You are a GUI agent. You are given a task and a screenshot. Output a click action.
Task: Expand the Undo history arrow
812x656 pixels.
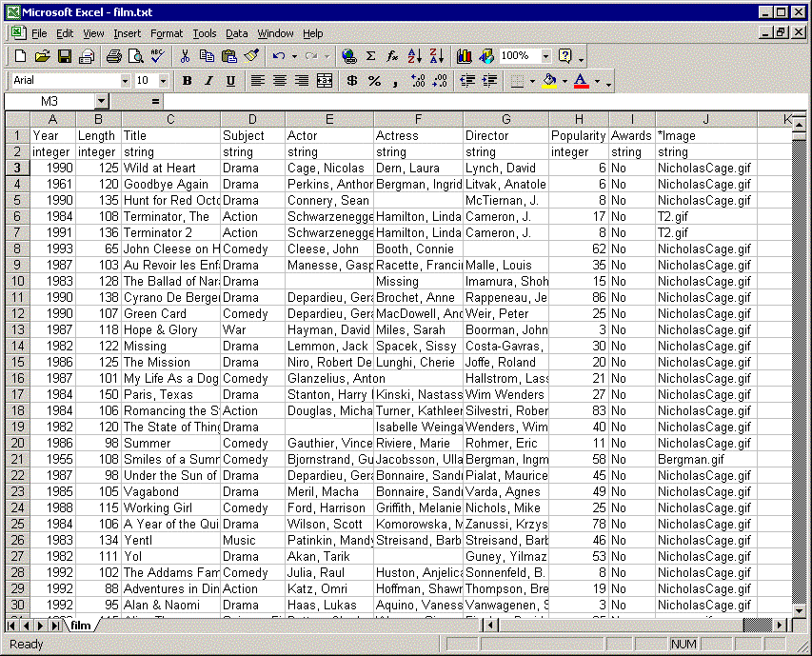coord(294,56)
